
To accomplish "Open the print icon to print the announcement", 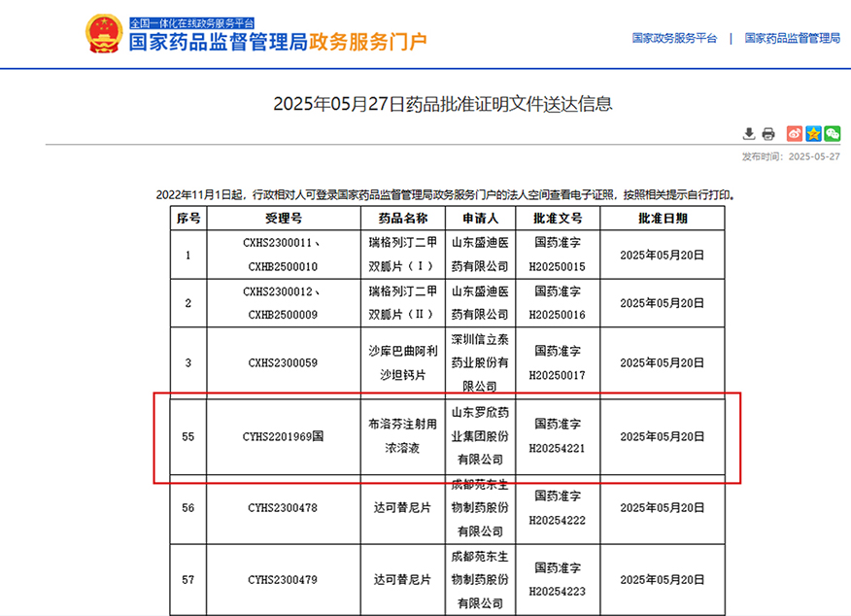I will pos(768,133).
